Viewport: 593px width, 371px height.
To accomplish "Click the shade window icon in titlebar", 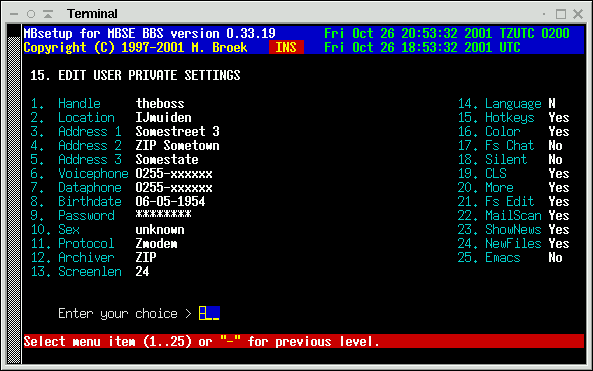I will (48, 14).
